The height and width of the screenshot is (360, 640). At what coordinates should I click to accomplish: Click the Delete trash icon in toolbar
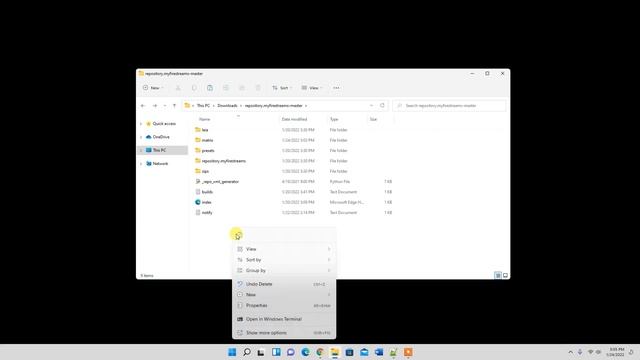258,88
